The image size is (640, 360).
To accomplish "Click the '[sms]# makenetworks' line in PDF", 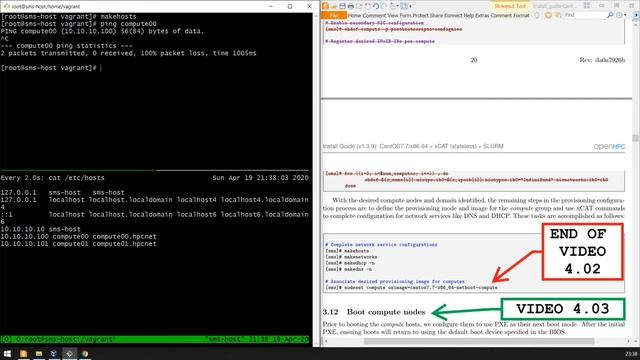I will click(351, 257).
